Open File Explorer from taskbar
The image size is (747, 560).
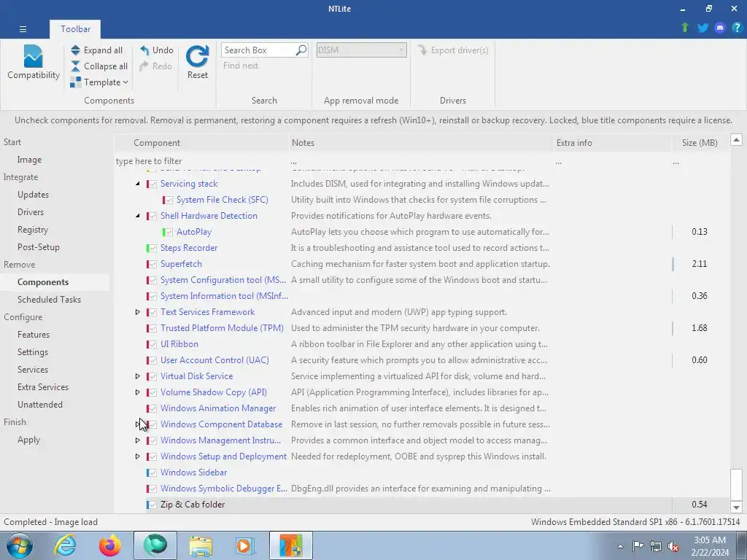[x=201, y=545]
